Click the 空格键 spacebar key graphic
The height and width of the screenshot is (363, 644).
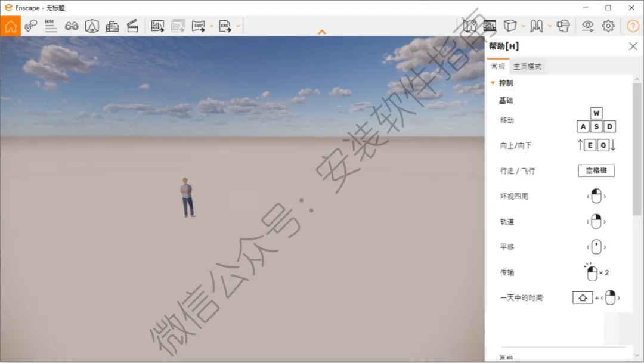click(x=596, y=170)
